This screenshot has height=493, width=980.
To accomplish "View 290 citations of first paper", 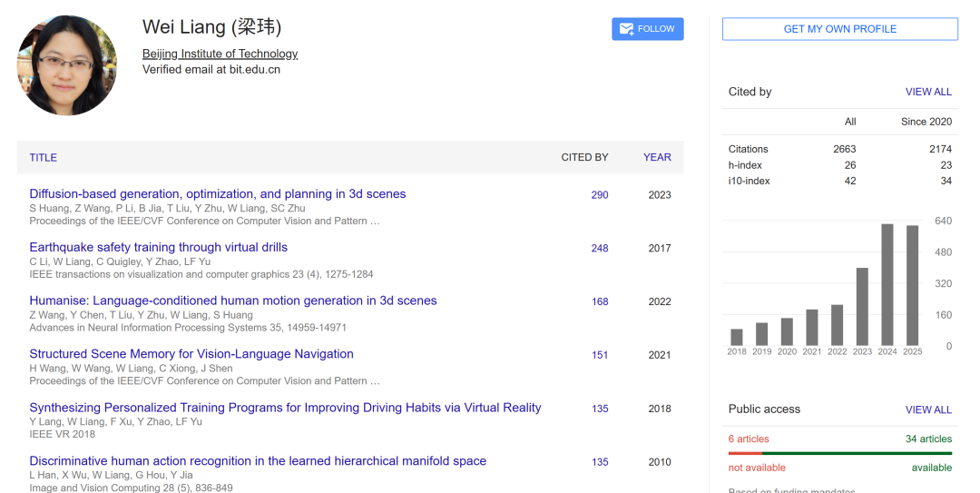I will [599, 195].
